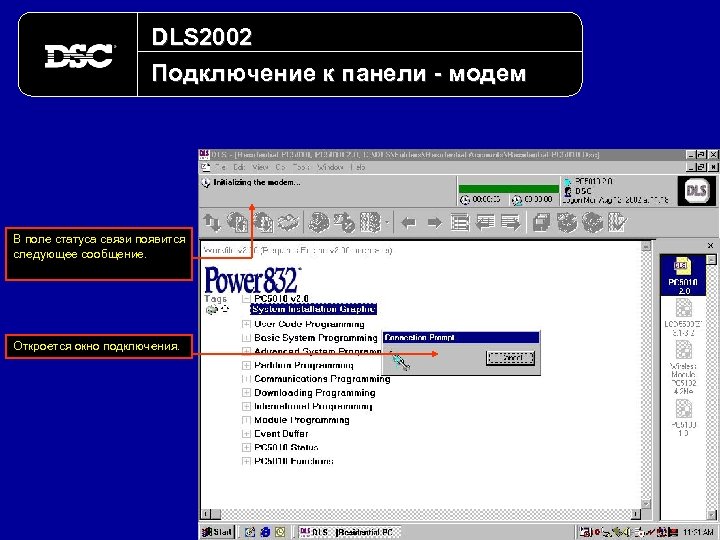Select System Installation Graphic item
This screenshot has width=720, height=540.
314,309
